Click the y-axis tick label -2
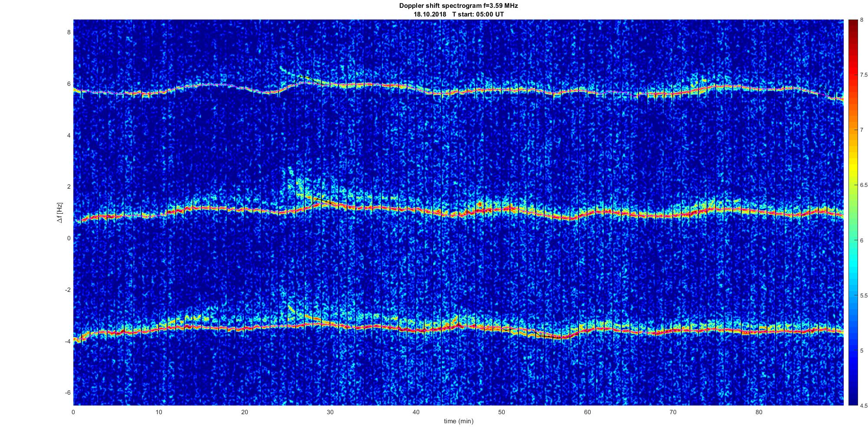 click(67, 290)
